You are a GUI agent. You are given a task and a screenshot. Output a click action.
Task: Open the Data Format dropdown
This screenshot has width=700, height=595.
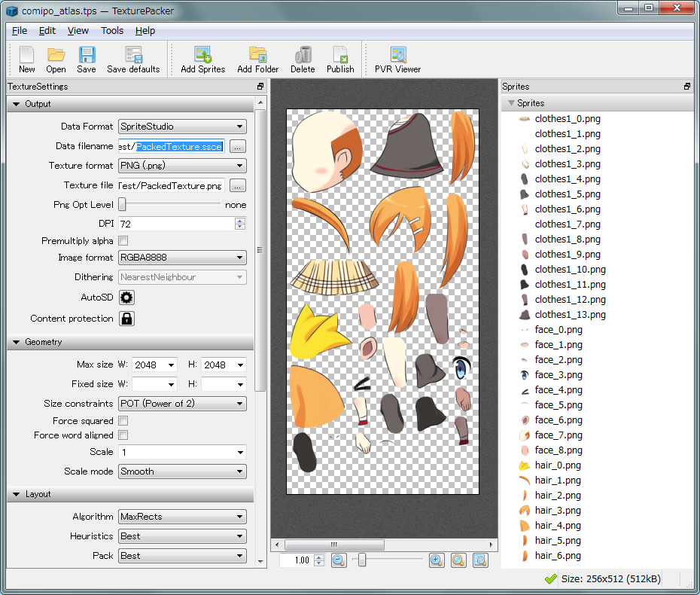pos(182,127)
